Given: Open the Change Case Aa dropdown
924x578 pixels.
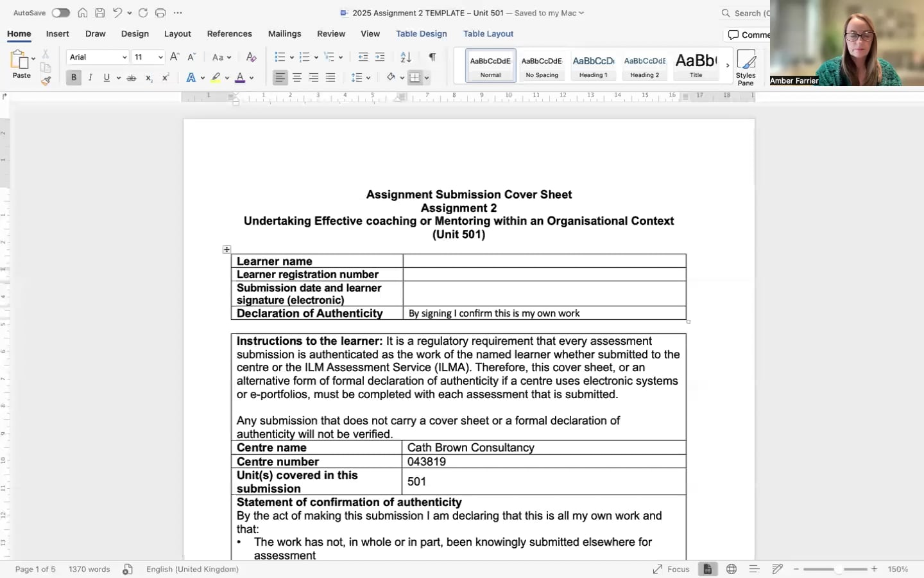Looking at the screenshot, I should point(221,57).
